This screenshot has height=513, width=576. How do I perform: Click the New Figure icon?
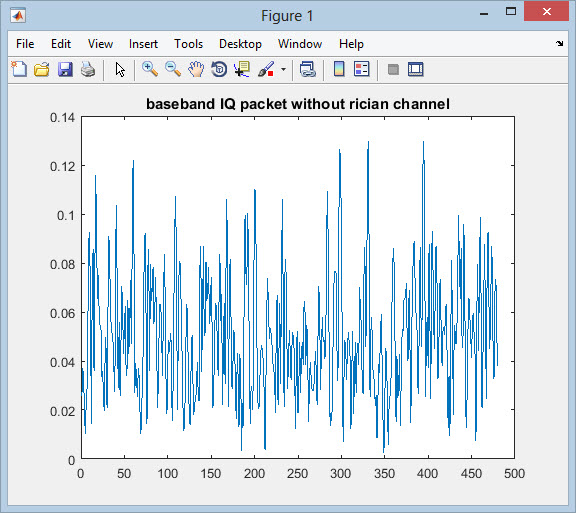click(19, 69)
